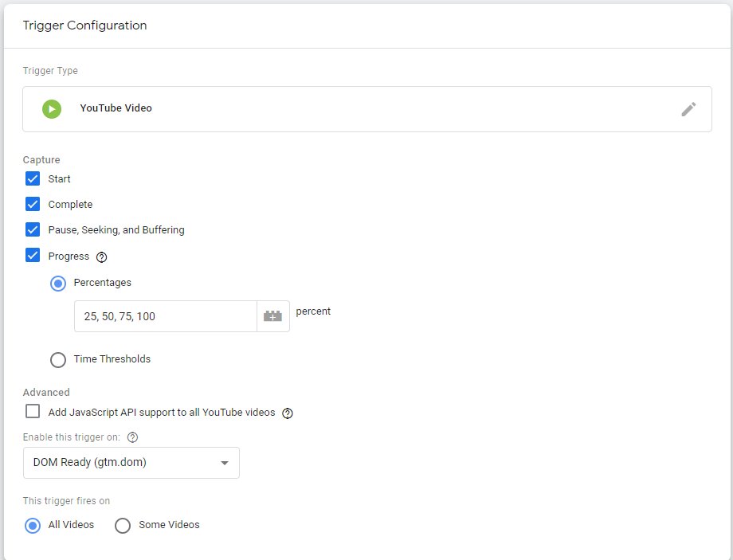
Task: Click the 'percent' unit text
Action: point(313,311)
